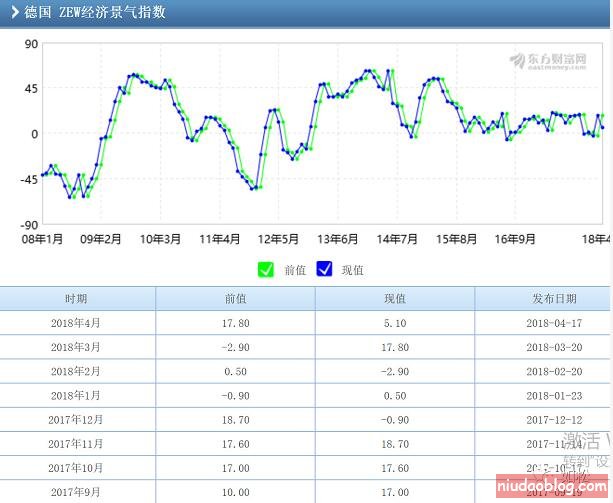This screenshot has width=613, height=503.
Task: Click the 09年2月 x-axis label
Action: click(101, 239)
